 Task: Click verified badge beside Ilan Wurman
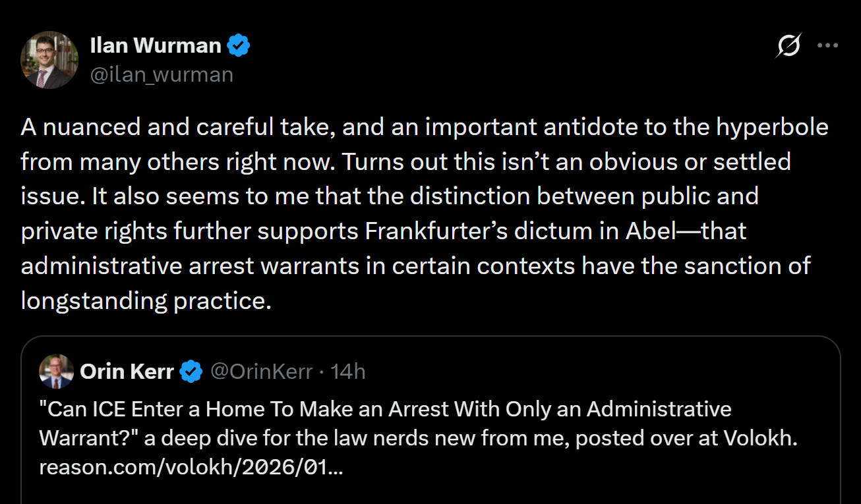(x=239, y=45)
